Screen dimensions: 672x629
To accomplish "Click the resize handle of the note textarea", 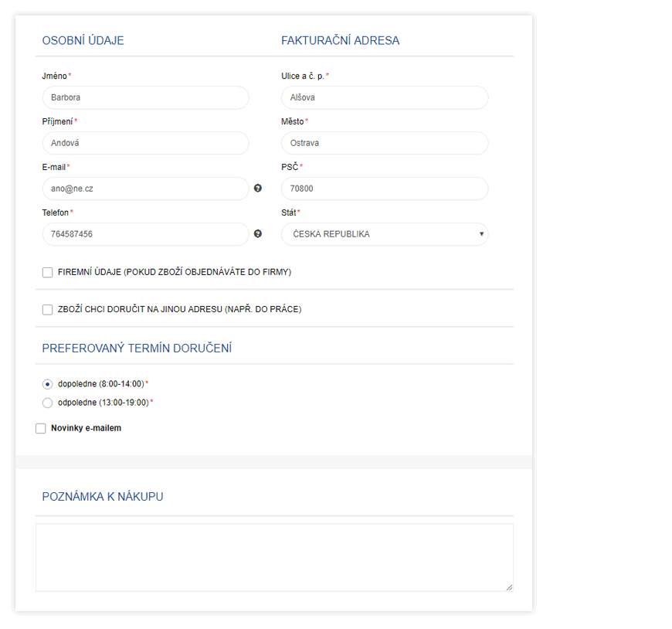I will click(x=508, y=587).
